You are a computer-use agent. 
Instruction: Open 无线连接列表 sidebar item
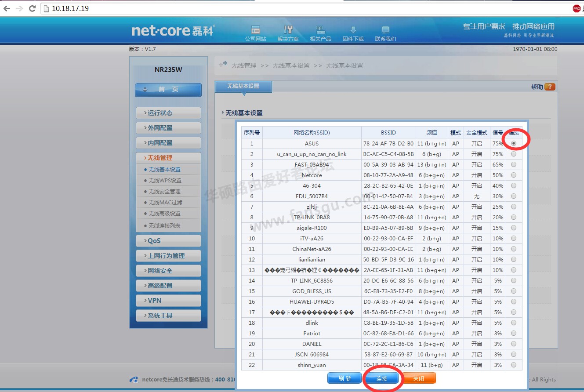coord(164,226)
